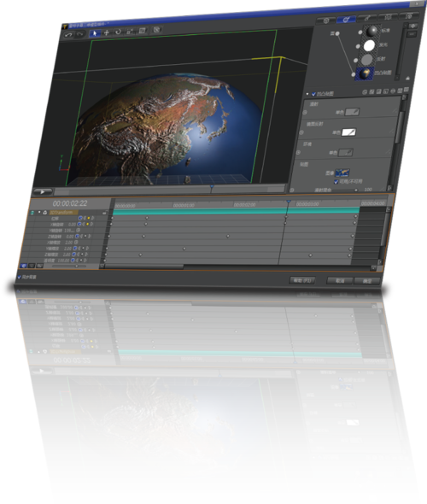Click the second icon in properties header row
Image resolution: width=427 pixels, height=504 pixels.
(371, 91)
